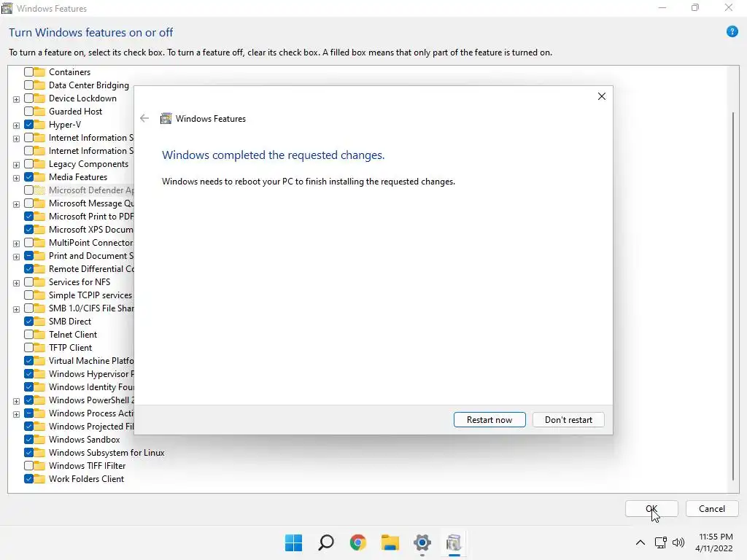Screen dimensions: 747x560
Task: Click the Data Center Bridging folder icon
Action: pyautogui.click(x=39, y=85)
